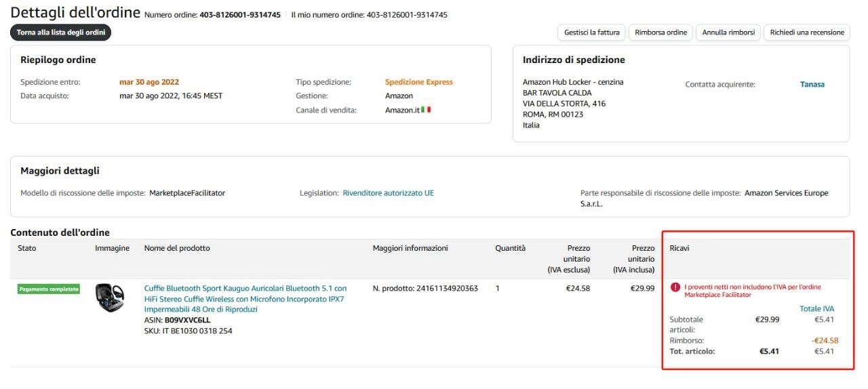The width and height of the screenshot is (868, 389).
Task: Click the green Pagamento completato badge
Action: pos(49,289)
